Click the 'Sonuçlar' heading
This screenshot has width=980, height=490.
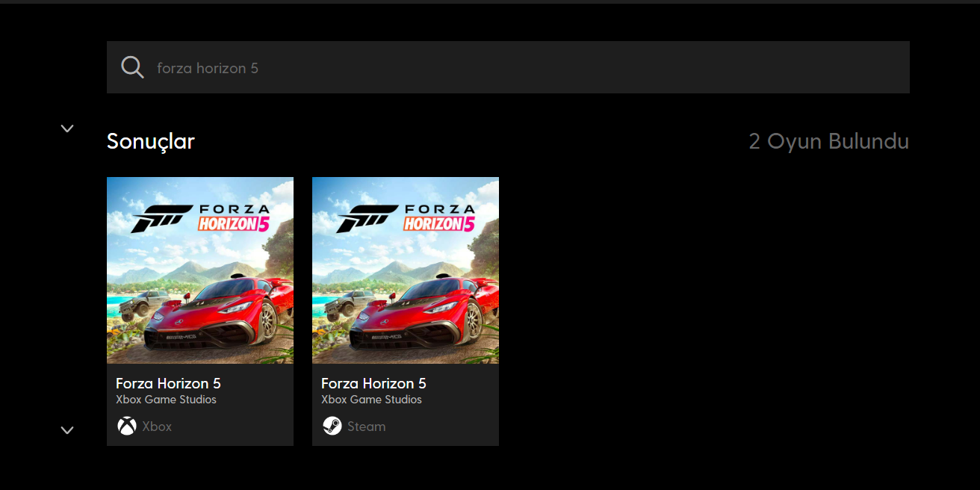coord(151,141)
